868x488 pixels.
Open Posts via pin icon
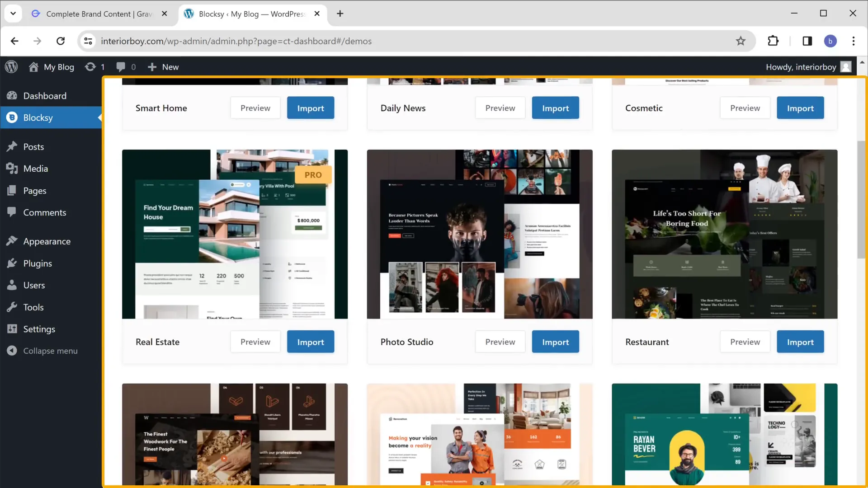12,147
